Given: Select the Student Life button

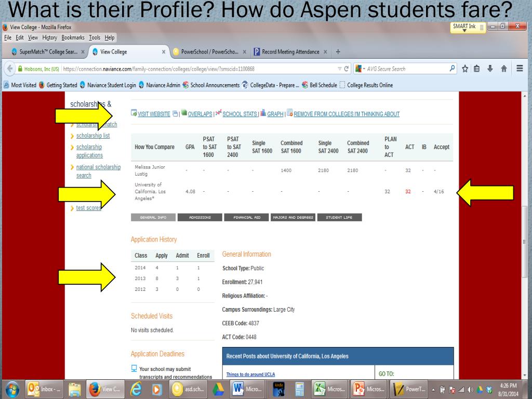Looking at the screenshot, I should click(339, 217).
